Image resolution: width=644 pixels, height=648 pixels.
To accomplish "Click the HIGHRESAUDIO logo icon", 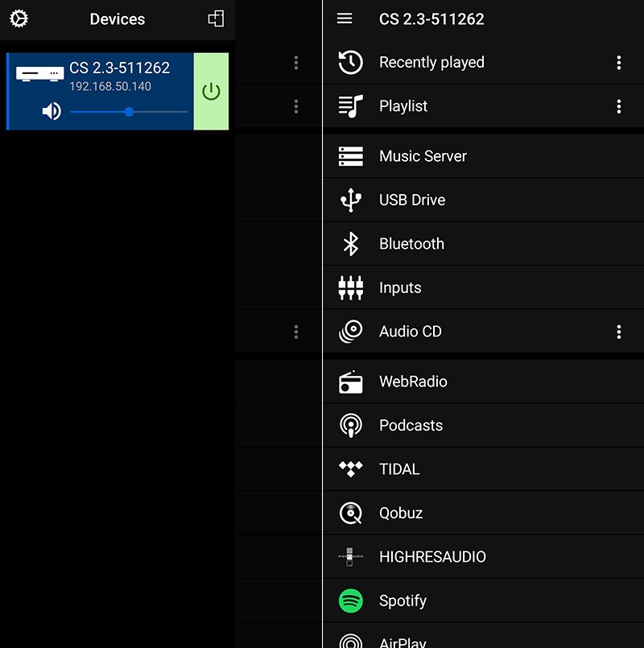I will (350, 557).
